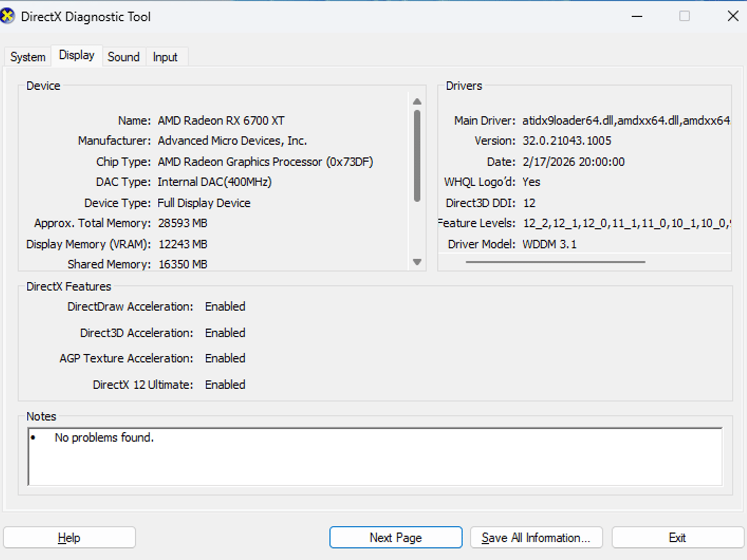Select the text 'AMD Radeon RX 6700 XT'
747x560 pixels.
[221, 121]
